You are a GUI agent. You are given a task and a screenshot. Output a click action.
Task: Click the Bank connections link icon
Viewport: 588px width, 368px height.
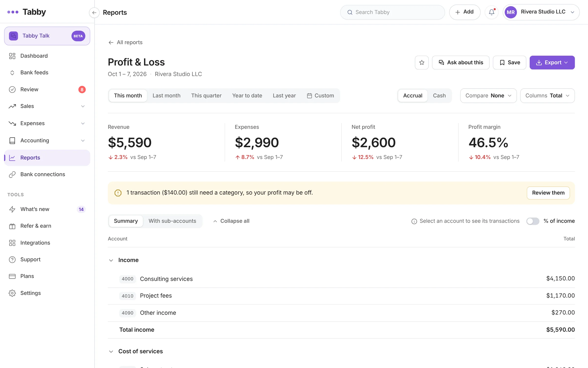pos(12,174)
